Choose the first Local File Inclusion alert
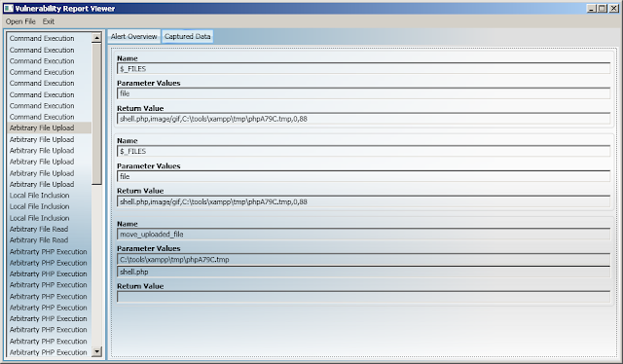Viewport: 623px width, 364px height. [50, 195]
